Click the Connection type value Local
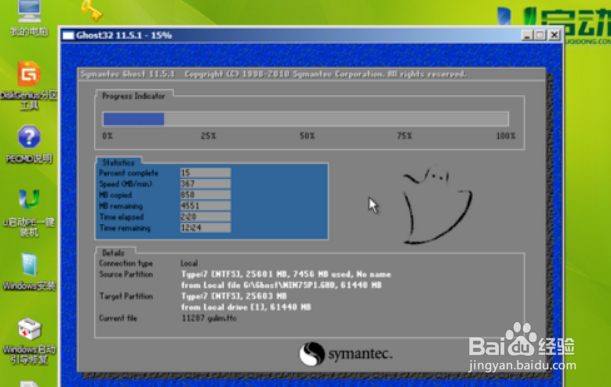This screenshot has width=611, height=387. click(189, 263)
